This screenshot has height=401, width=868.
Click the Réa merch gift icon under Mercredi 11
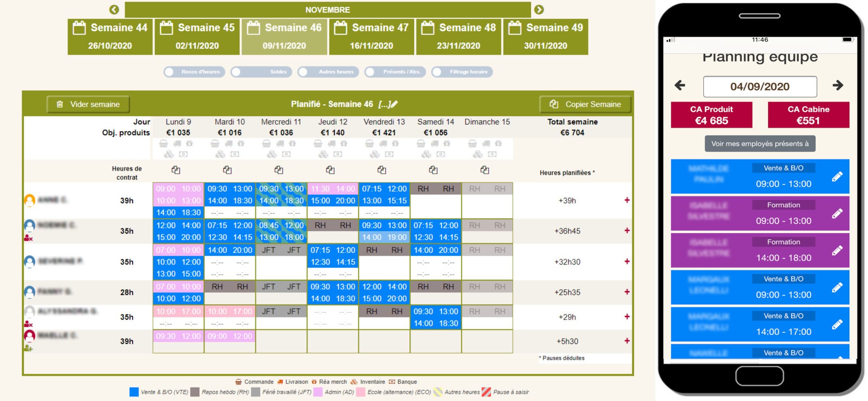pos(292,143)
